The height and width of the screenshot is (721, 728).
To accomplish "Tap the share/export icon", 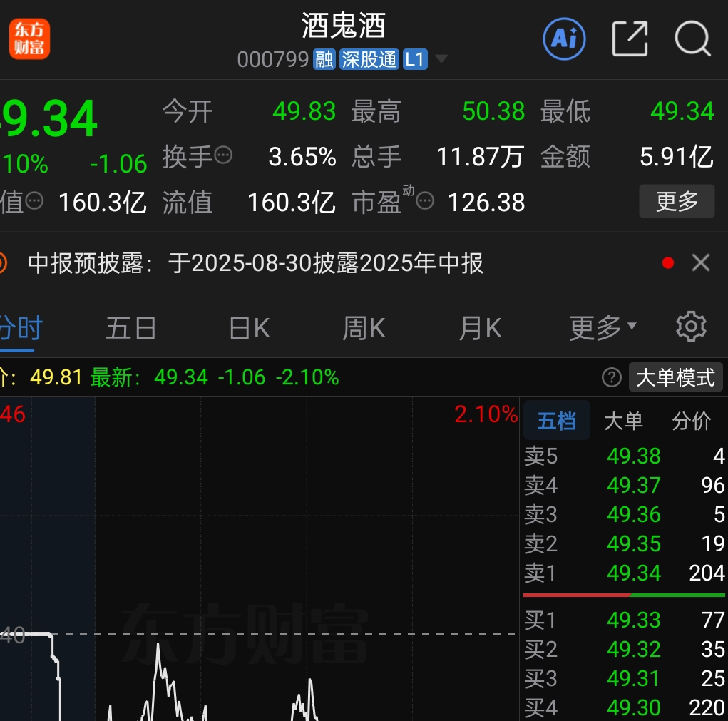I will [630, 39].
